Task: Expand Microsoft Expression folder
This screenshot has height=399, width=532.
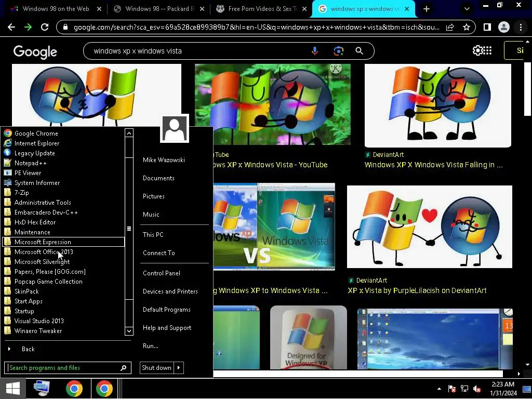Action: pyautogui.click(x=64, y=242)
